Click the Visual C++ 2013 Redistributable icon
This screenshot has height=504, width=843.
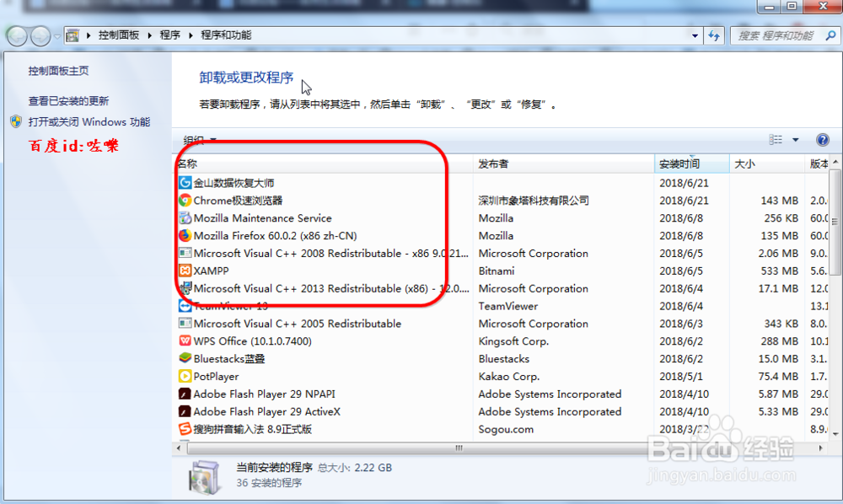tap(185, 288)
